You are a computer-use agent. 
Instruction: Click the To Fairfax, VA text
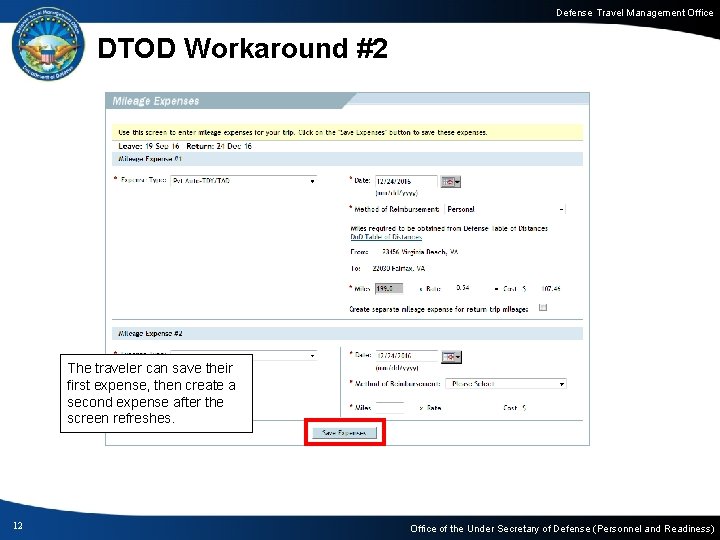point(388,268)
